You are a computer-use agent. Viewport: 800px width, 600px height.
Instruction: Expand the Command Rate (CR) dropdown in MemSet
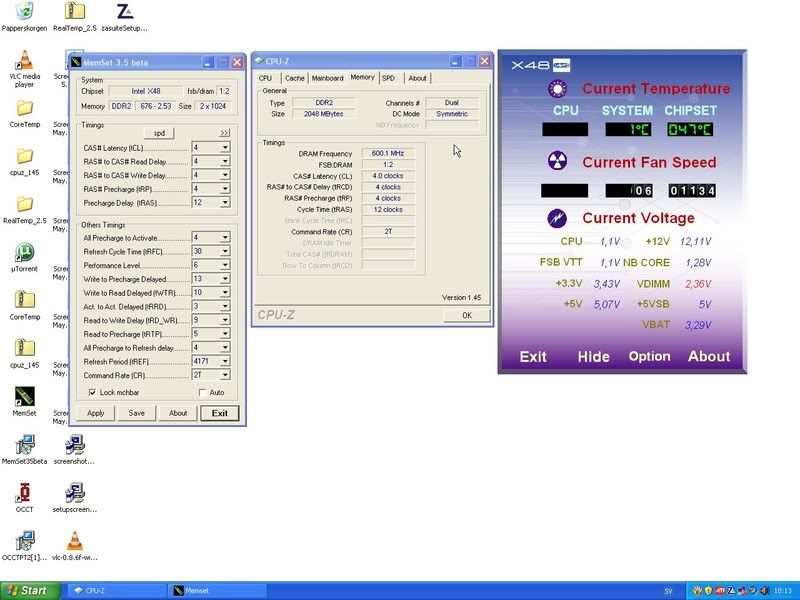click(x=225, y=375)
